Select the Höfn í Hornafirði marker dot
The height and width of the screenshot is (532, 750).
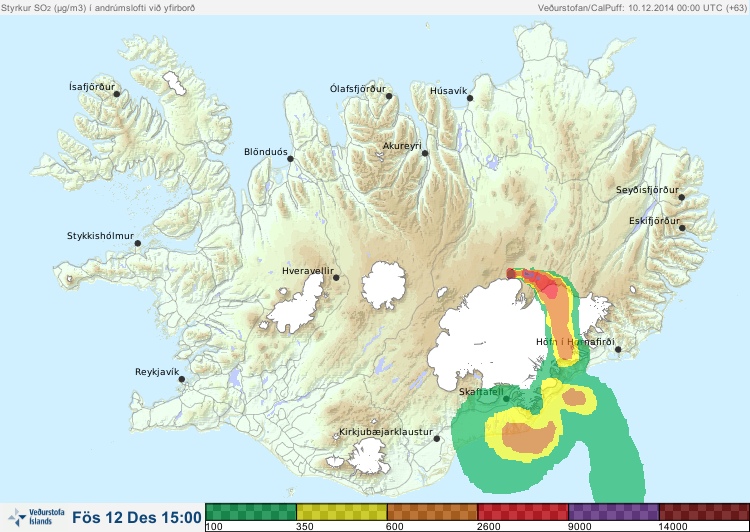coord(618,350)
